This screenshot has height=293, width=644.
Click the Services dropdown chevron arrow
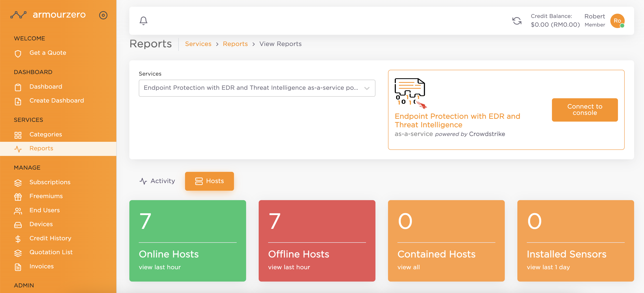tap(367, 88)
